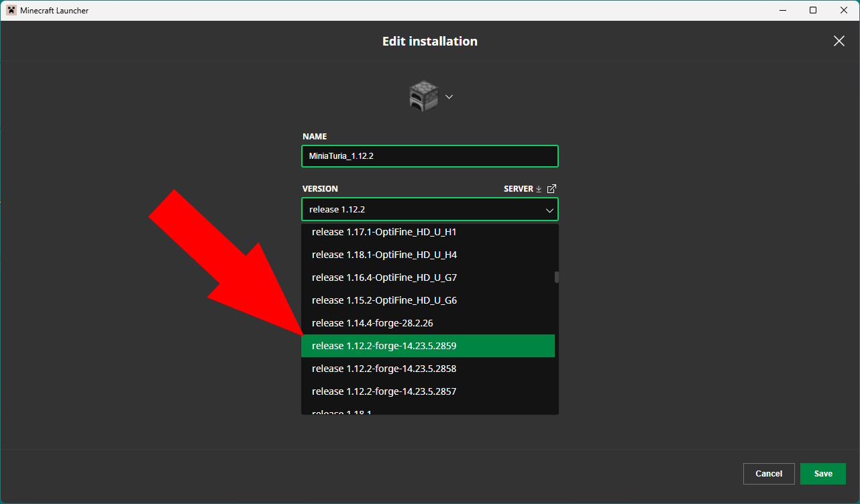This screenshot has height=504, width=860.
Task: Select release 1.16.4-OptiFine_HD_U_G7
Action: (428, 277)
